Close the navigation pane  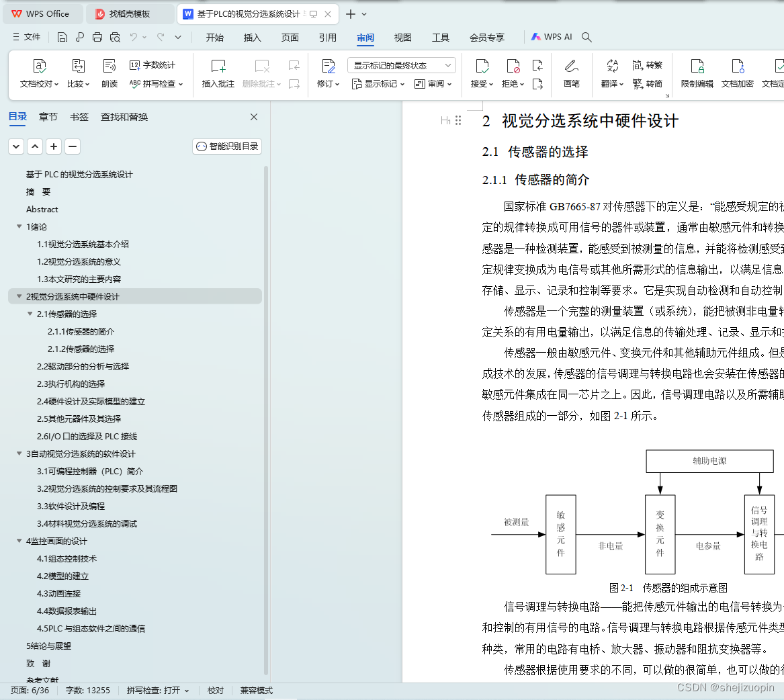[x=254, y=116]
